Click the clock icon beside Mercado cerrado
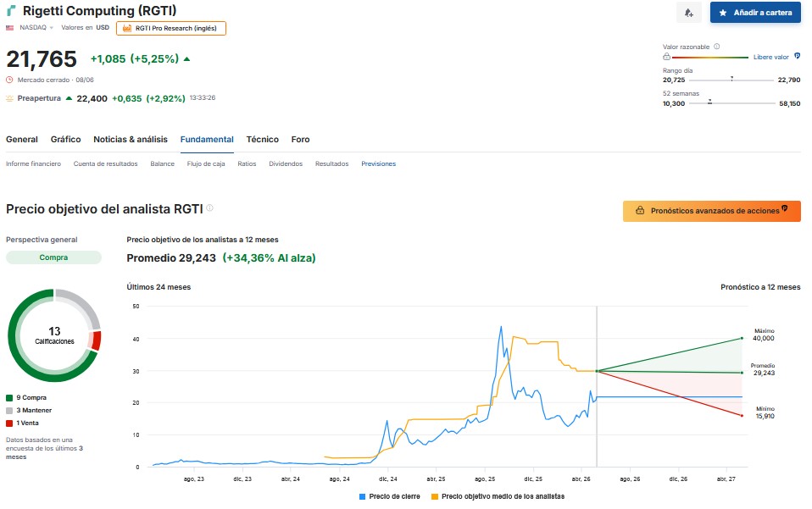 click(9, 80)
